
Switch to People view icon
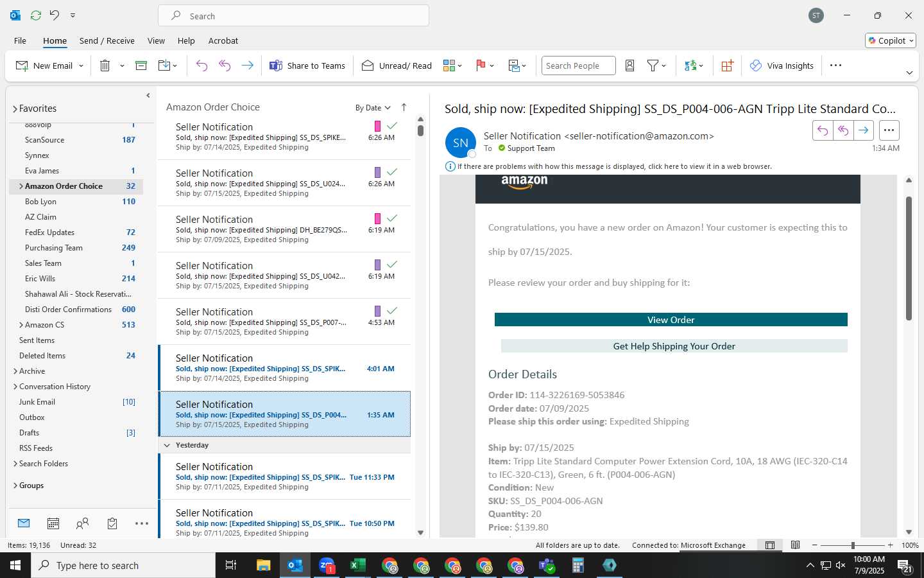[x=82, y=523]
